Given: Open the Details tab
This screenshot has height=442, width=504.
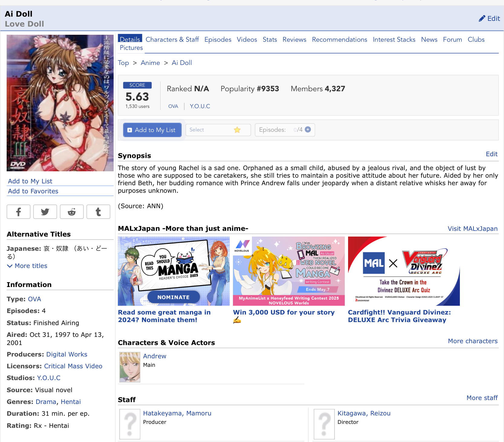Looking at the screenshot, I should point(130,39).
